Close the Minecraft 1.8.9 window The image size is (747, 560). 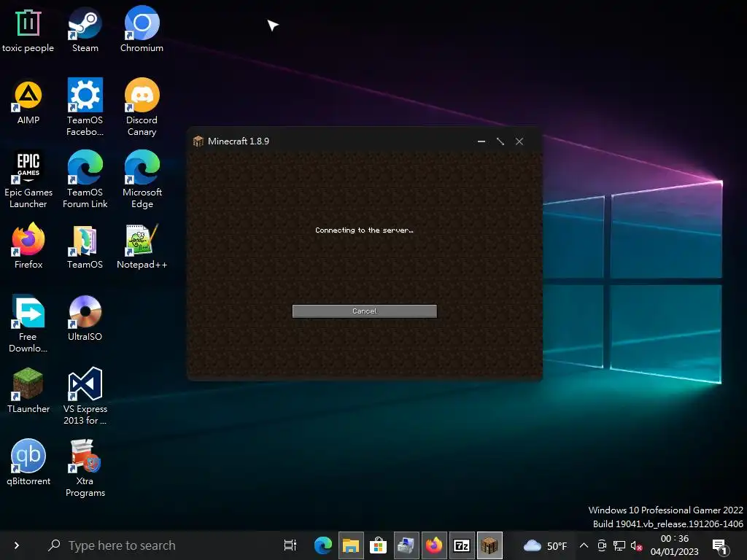pyautogui.click(x=519, y=141)
